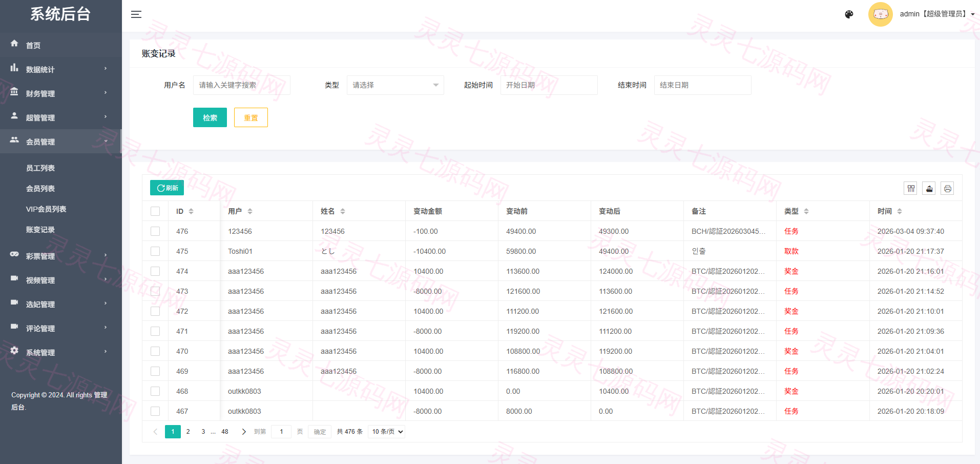Check the row with ID 467
The height and width of the screenshot is (464, 980).
155,411
